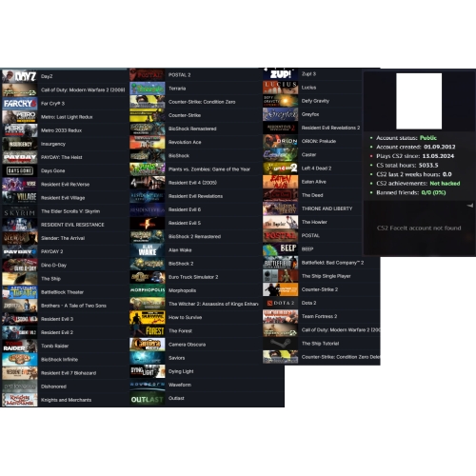Viewport: 476px width, 476px height.
Task: Click the 'Account created: 01.09.2012' line
Action: coord(415,147)
